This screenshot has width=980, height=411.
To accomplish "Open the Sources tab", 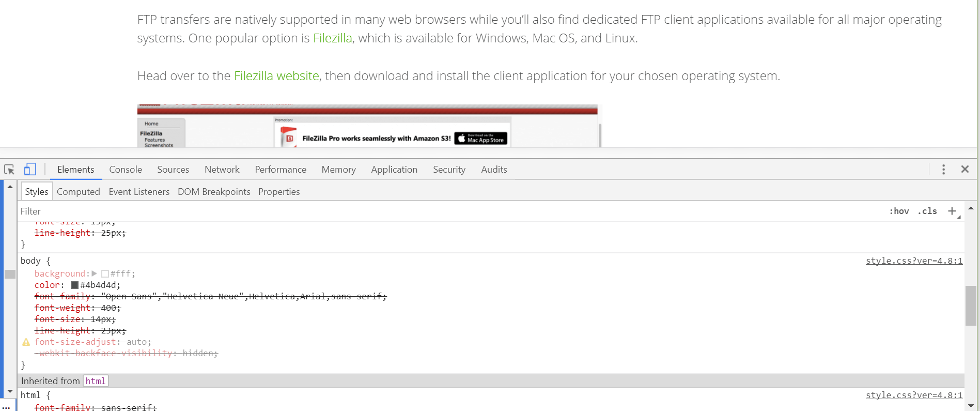I will click(x=173, y=170).
